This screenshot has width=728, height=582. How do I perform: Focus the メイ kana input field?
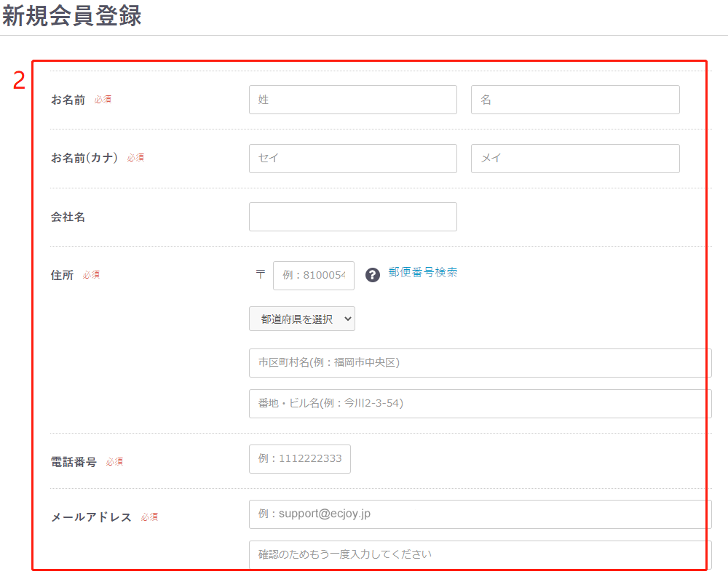point(574,159)
